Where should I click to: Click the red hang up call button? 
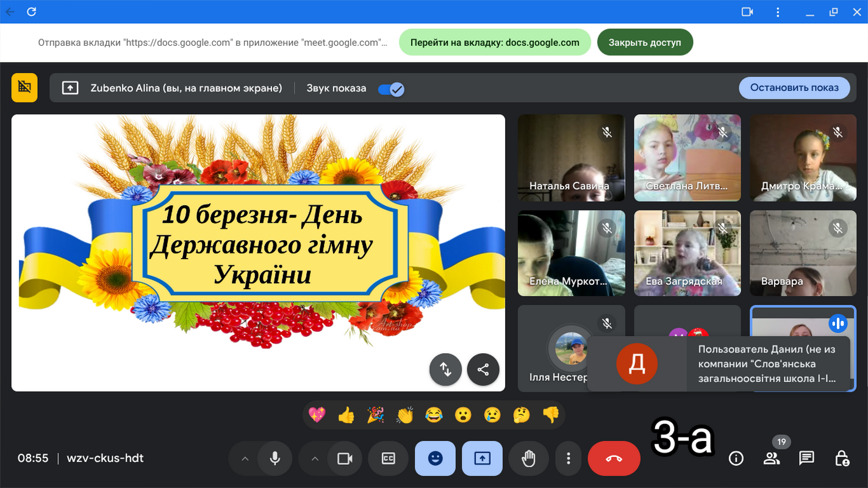pos(614,458)
